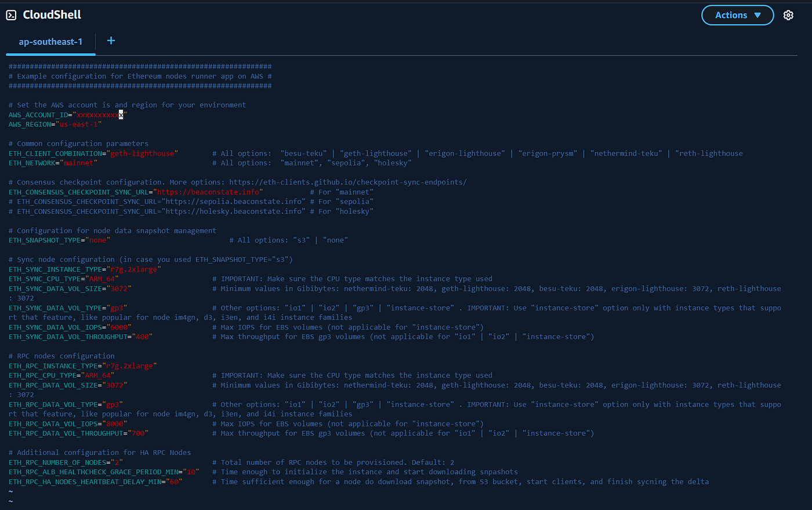
Task: Click the comment 'Set the AWS account is and region'
Action: [127, 105]
